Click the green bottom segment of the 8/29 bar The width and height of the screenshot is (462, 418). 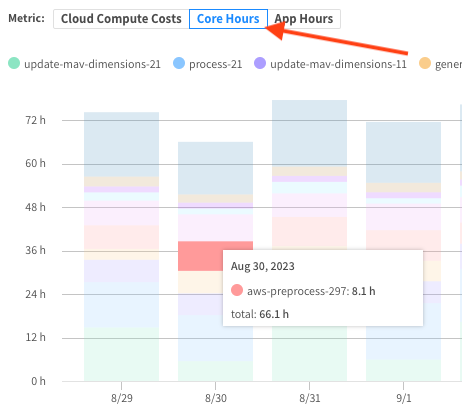pos(121,355)
